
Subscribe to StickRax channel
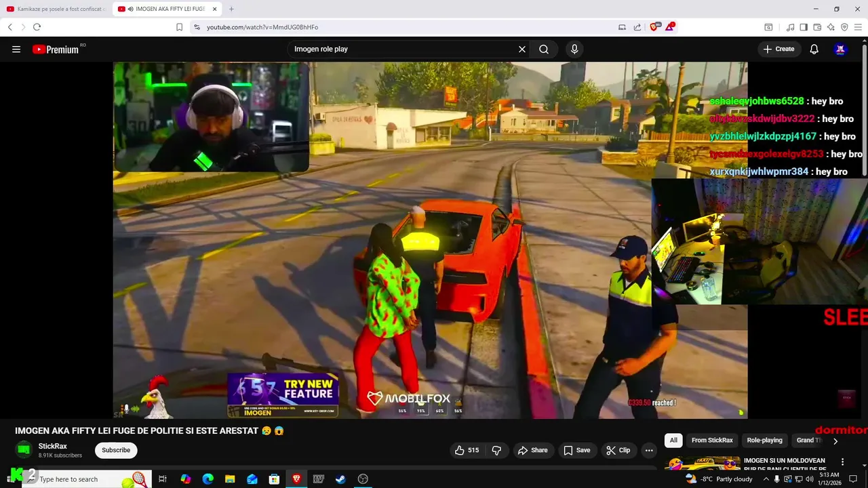click(116, 450)
